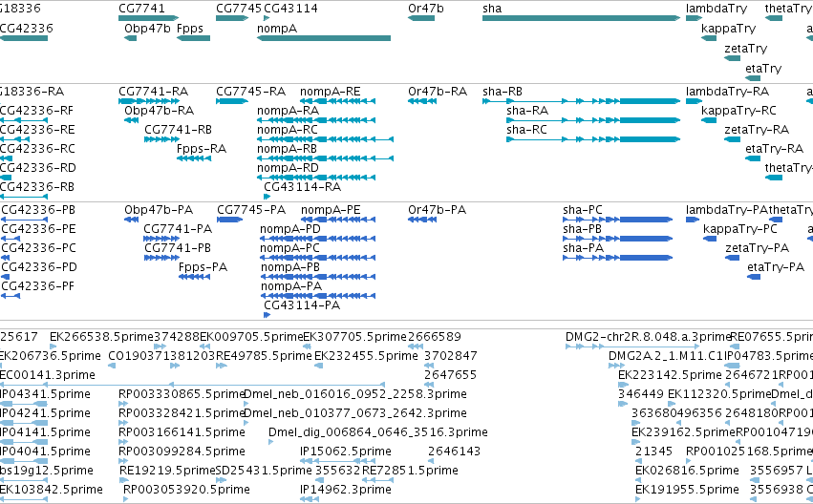Select transcript CG7745-RA label

(250, 92)
